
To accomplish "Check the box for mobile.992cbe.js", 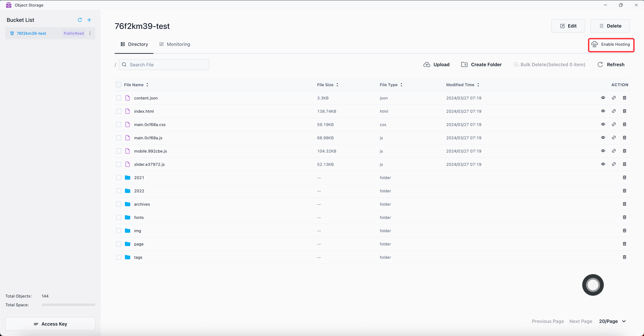I will [119, 151].
